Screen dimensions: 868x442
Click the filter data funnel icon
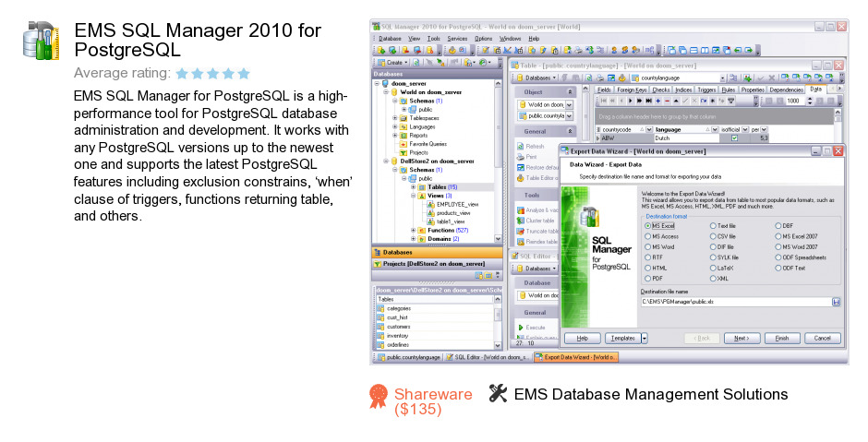pyautogui.click(x=731, y=102)
